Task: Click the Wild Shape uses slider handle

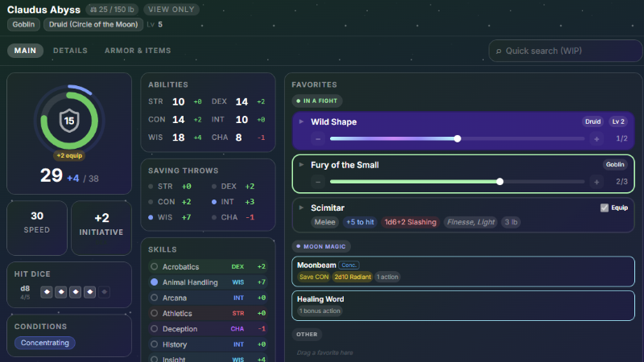Action: tap(457, 138)
